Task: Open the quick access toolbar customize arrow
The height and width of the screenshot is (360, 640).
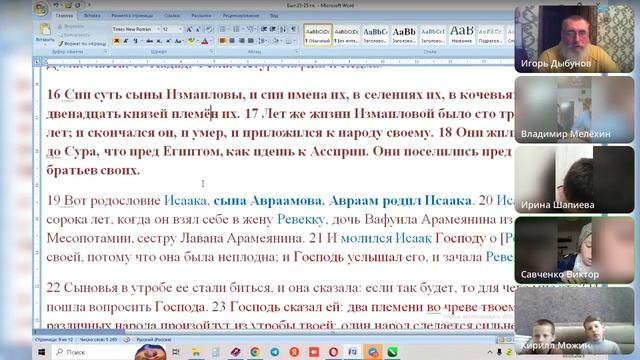Action: pyautogui.click(x=89, y=5)
